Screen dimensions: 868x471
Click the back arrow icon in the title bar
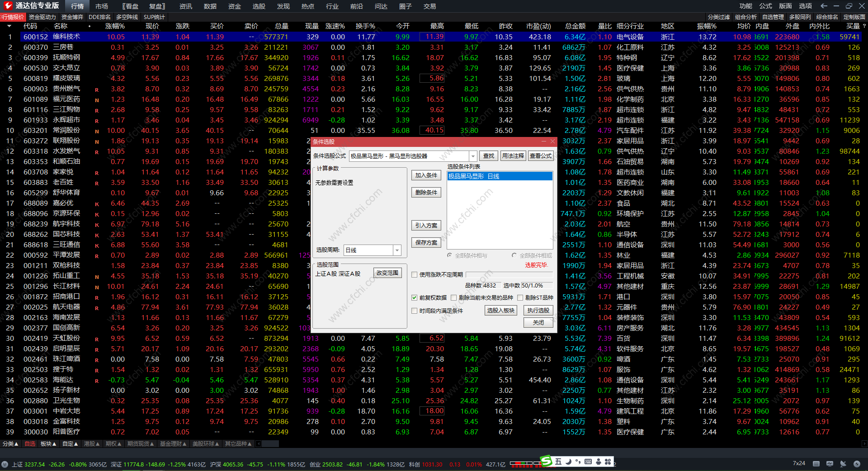coord(824,6)
